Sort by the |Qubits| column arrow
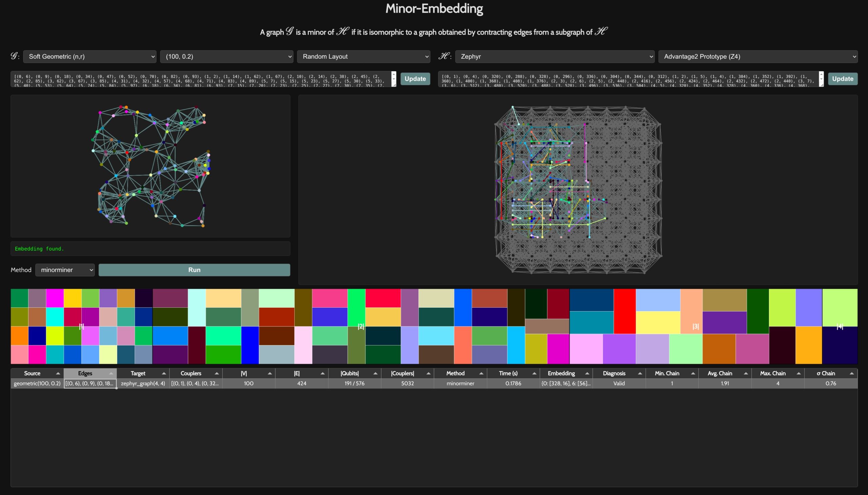 [x=375, y=373]
